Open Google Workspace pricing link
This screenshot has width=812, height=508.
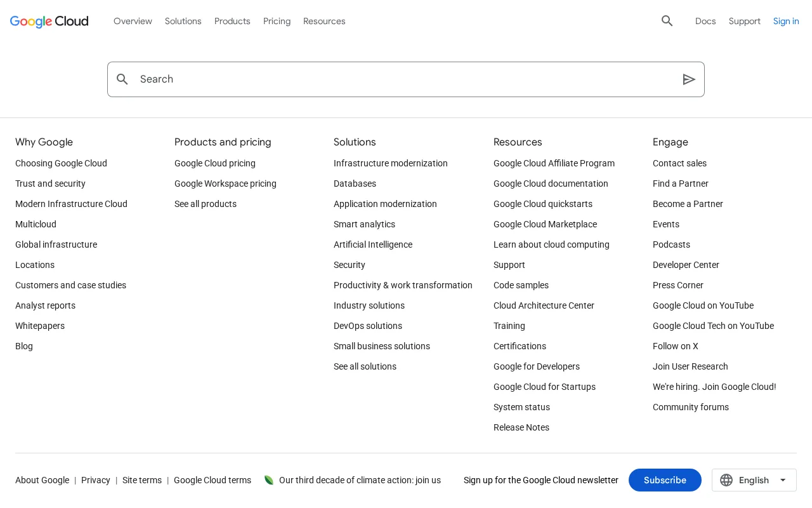[x=225, y=184]
